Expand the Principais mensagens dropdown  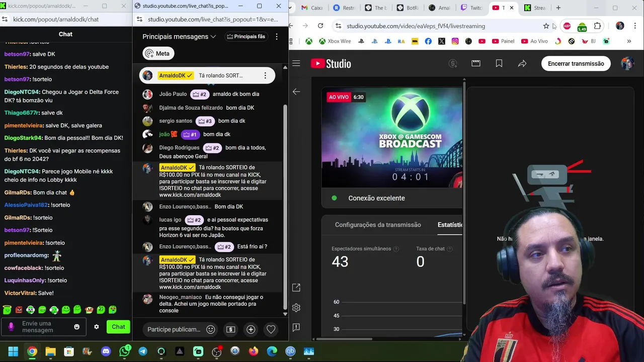coord(179,37)
